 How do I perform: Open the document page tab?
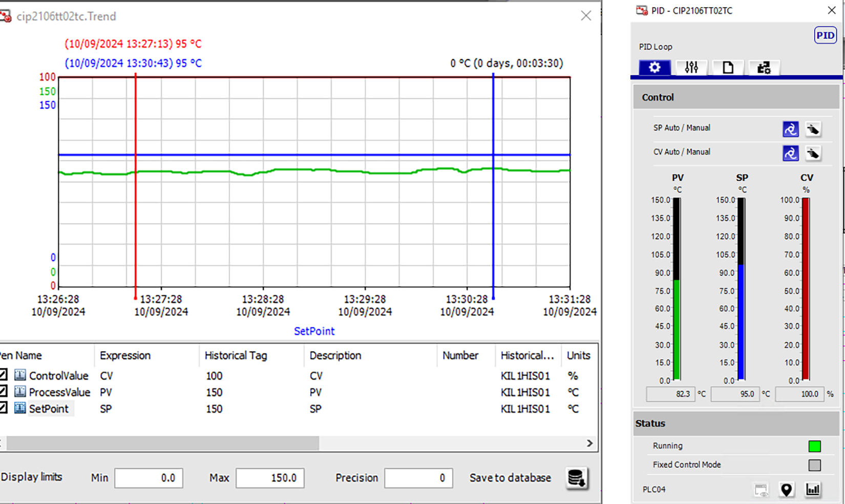click(x=728, y=68)
